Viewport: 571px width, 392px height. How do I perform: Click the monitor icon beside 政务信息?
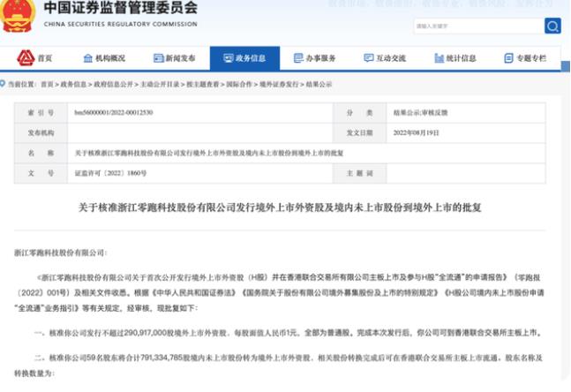point(229,58)
